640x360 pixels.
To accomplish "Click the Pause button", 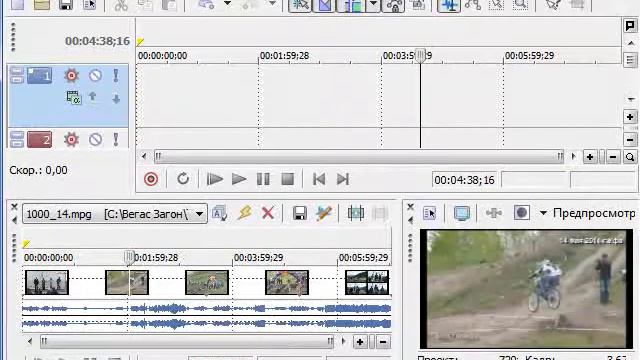I will pos(263,179).
